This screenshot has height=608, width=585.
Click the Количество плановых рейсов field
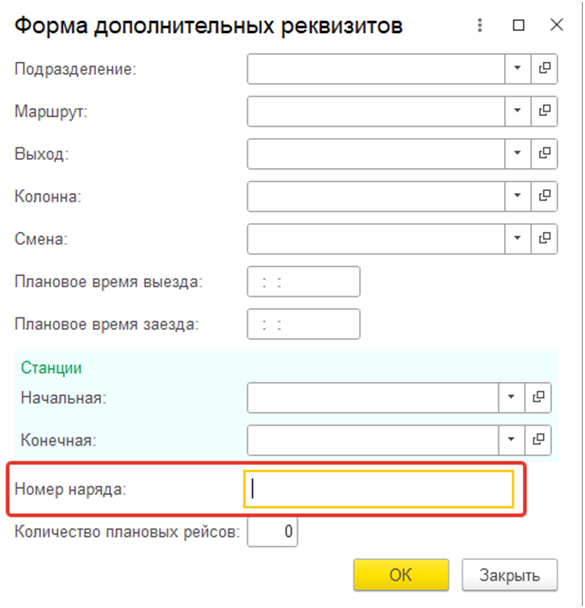pyautogui.click(x=272, y=532)
